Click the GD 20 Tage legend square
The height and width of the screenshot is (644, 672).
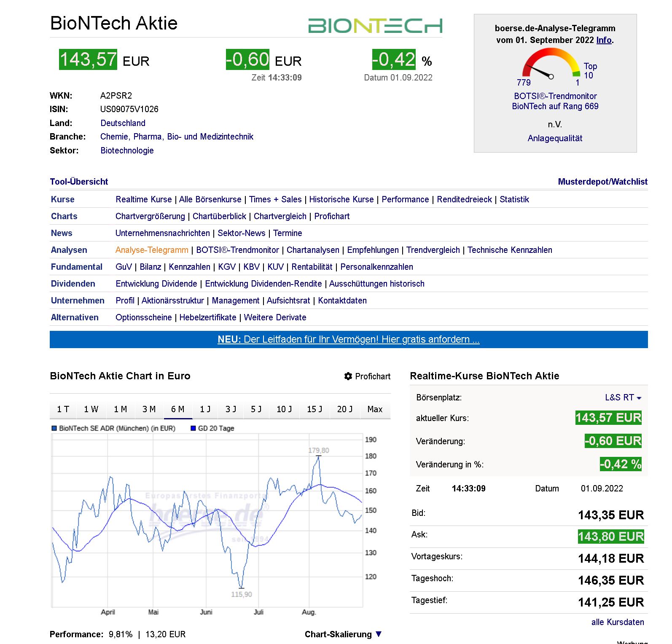click(193, 428)
